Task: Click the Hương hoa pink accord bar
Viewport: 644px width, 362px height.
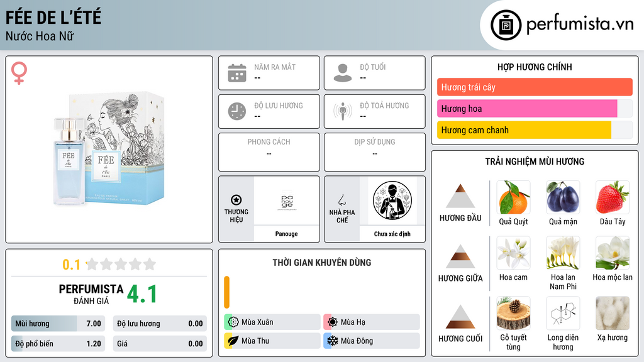Action: [535, 108]
